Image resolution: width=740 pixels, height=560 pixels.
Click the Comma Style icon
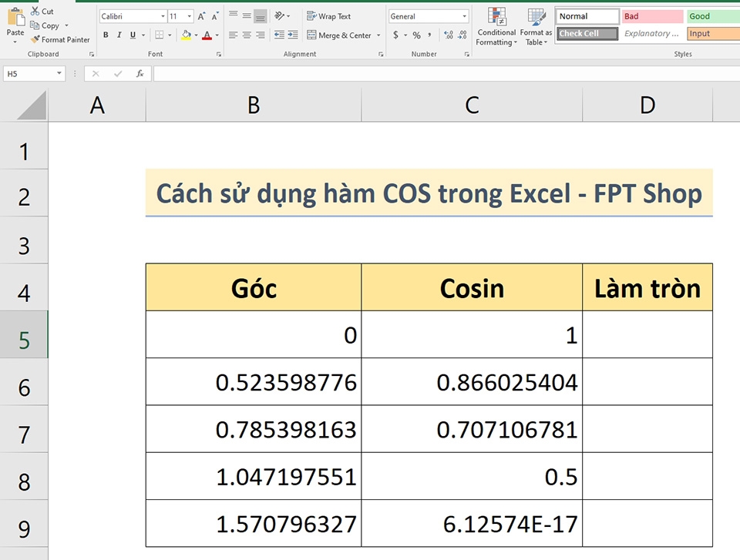(429, 35)
